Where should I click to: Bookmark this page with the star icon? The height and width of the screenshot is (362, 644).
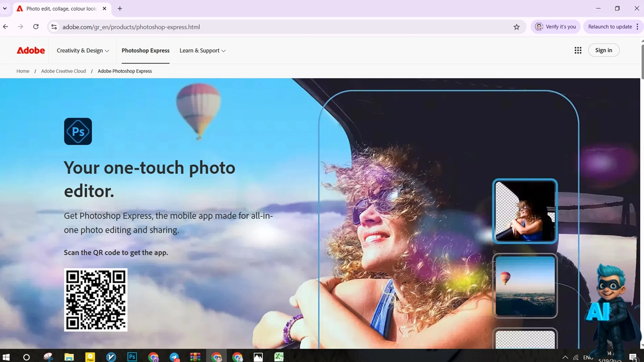pyautogui.click(x=517, y=27)
